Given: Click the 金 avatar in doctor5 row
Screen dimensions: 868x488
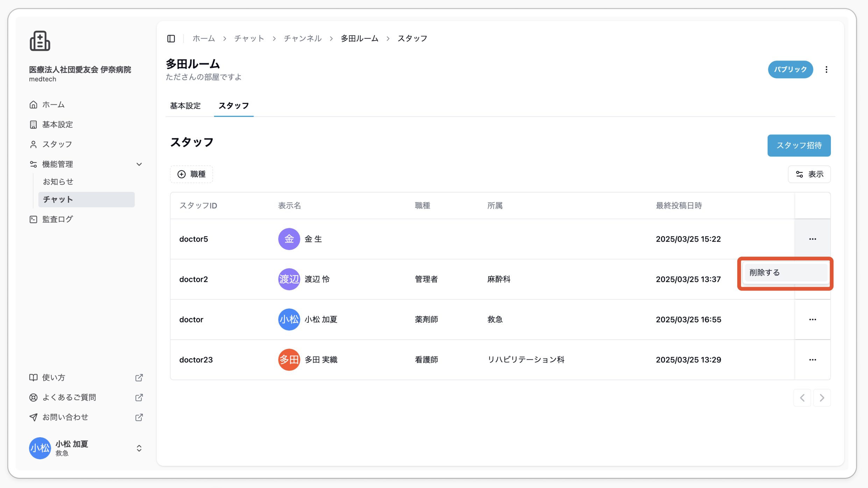Looking at the screenshot, I should 289,239.
